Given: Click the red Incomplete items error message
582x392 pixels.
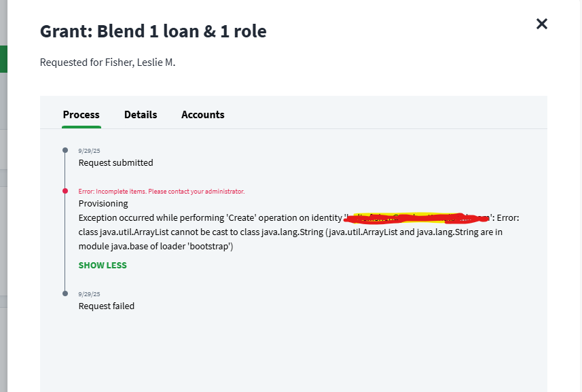Looking at the screenshot, I should click(161, 192).
